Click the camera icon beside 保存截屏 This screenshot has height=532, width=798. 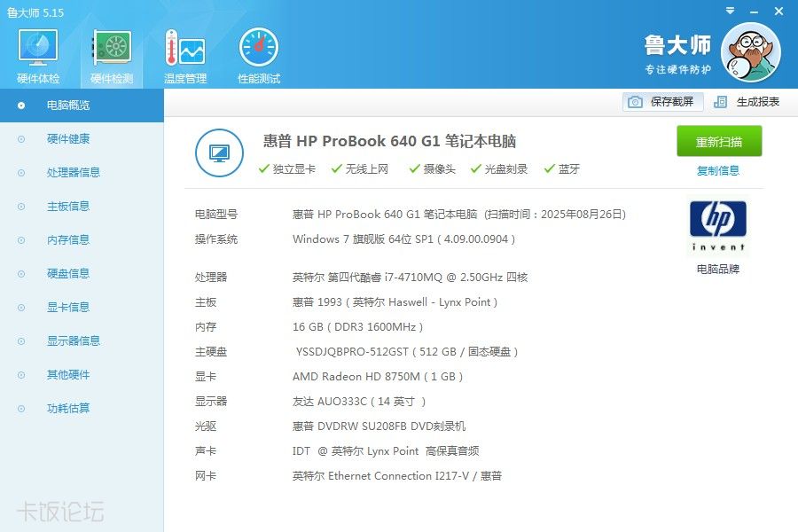coord(635,102)
